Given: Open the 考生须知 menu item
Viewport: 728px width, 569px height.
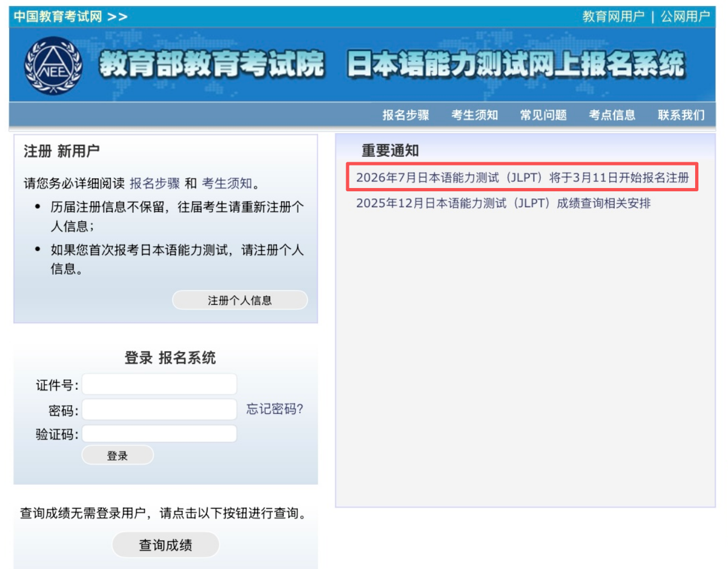Looking at the screenshot, I should tap(474, 115).
